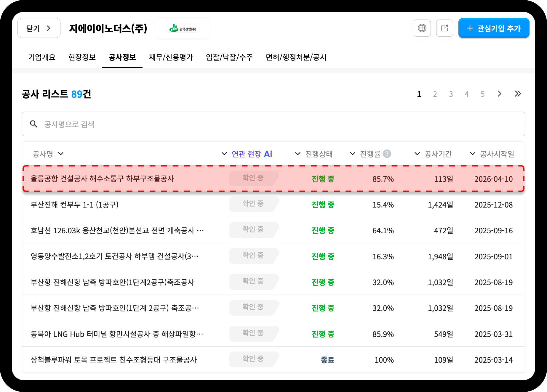This screenshot has height=392, width=547.
Task: Open 삼척블루파워 토목 프로젝트 row
Action: pos(273,360)
